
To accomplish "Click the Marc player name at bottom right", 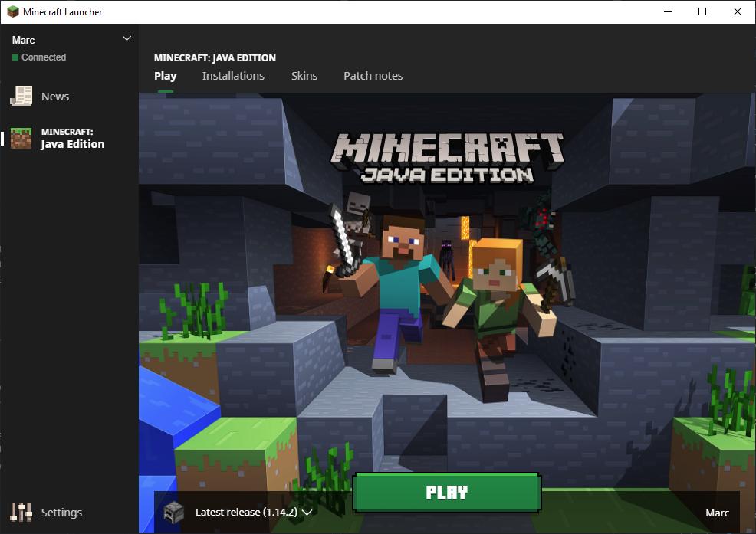I will [717, 513].
